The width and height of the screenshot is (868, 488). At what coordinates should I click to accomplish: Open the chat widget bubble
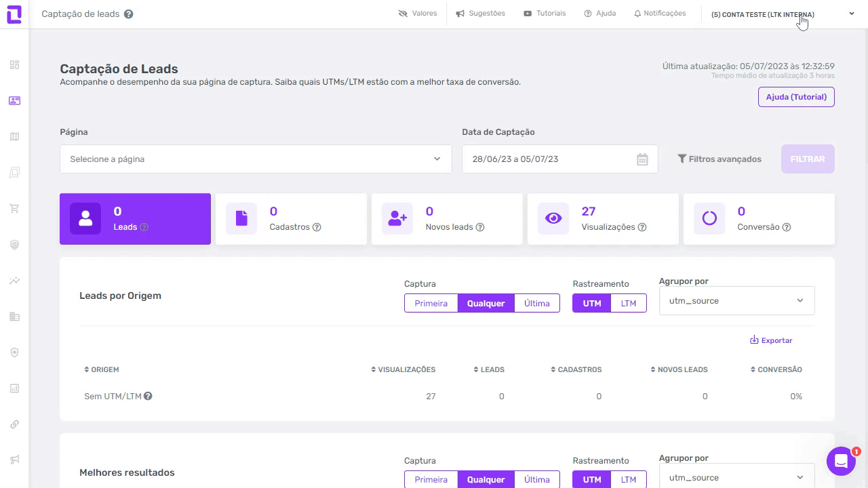841,462
